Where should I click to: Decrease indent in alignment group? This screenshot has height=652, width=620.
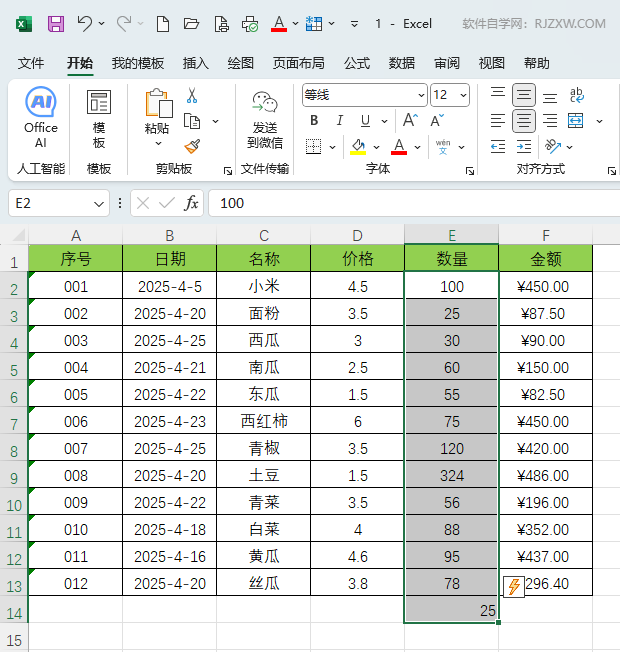coord(498,146)
